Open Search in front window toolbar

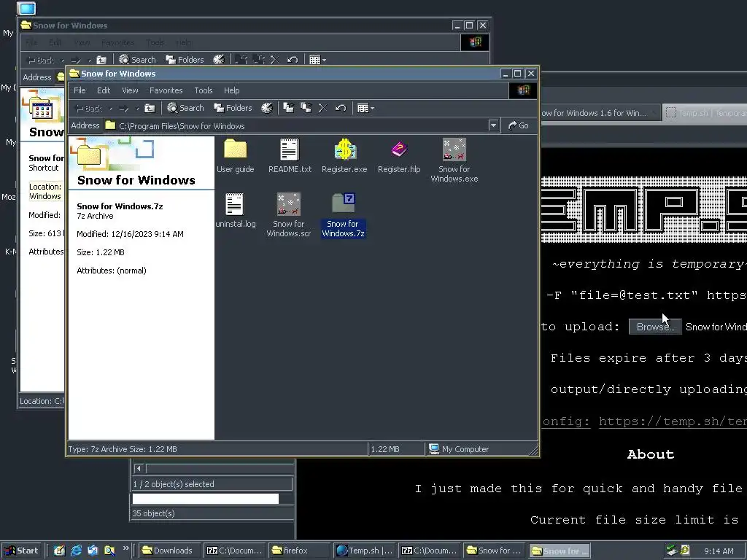pos(185,108)
